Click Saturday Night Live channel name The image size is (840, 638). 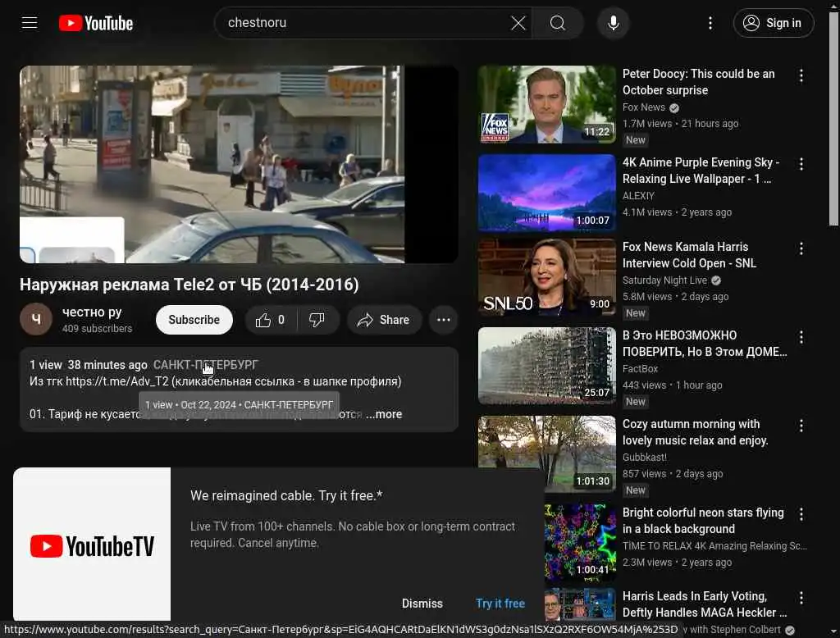point(664,280)
